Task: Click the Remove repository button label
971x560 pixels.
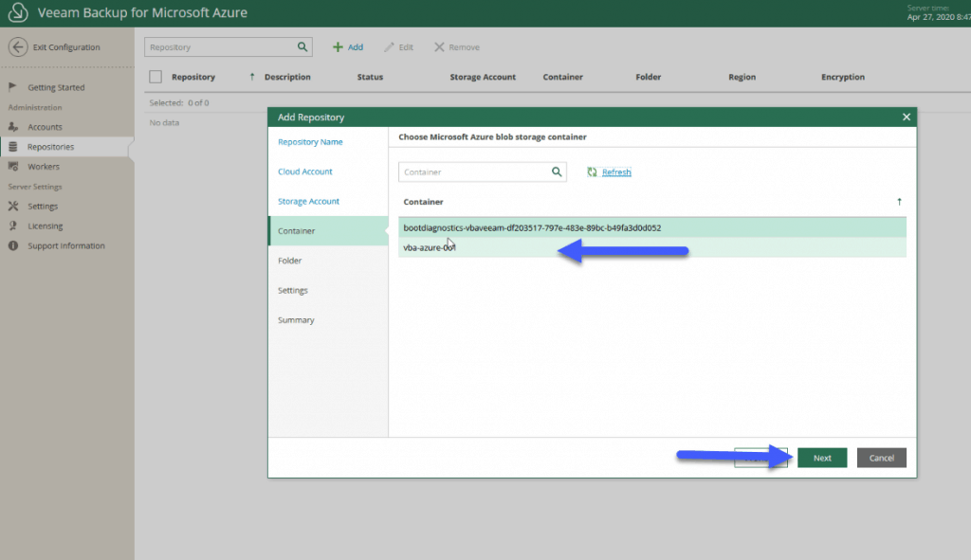Action: [x=465, y=47]
